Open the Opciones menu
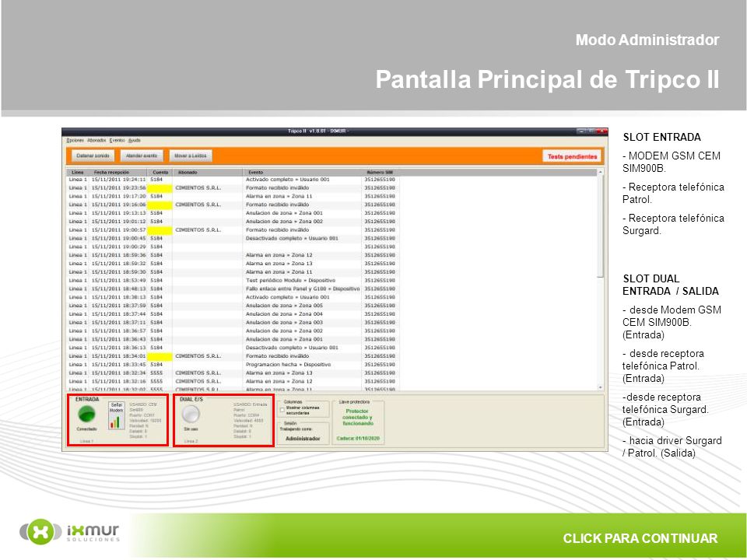Screen dimensions: 747x560 coord(75,141)
